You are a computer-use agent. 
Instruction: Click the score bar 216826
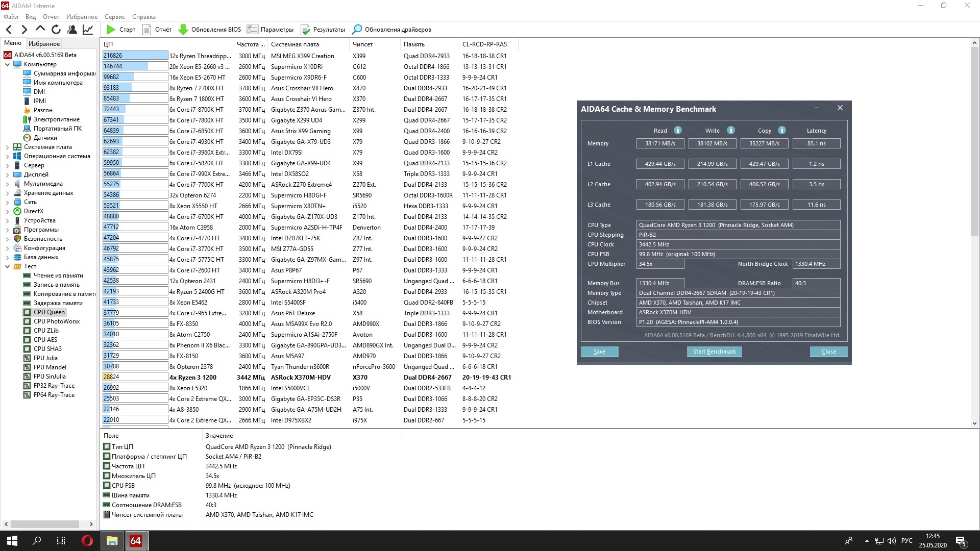coord(135,56)
